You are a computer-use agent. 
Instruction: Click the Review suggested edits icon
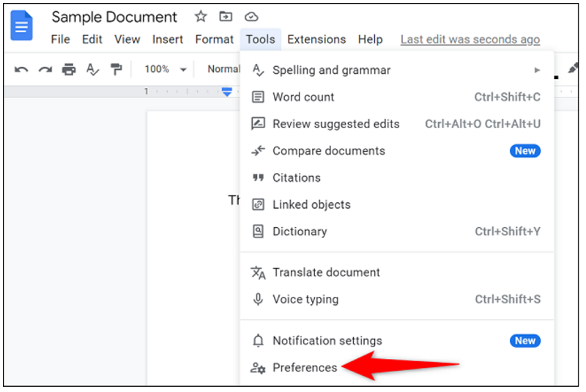click(x=258, y=124)
